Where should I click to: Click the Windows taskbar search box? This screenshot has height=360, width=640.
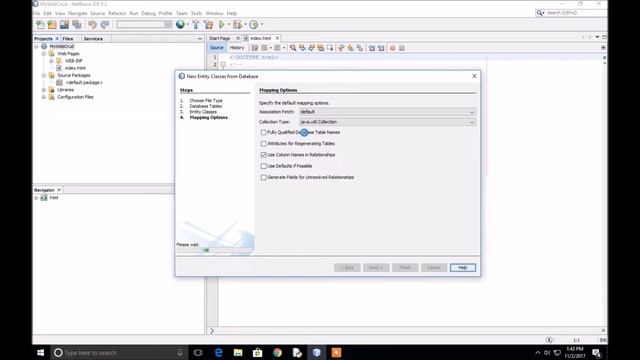click(119, 353)
